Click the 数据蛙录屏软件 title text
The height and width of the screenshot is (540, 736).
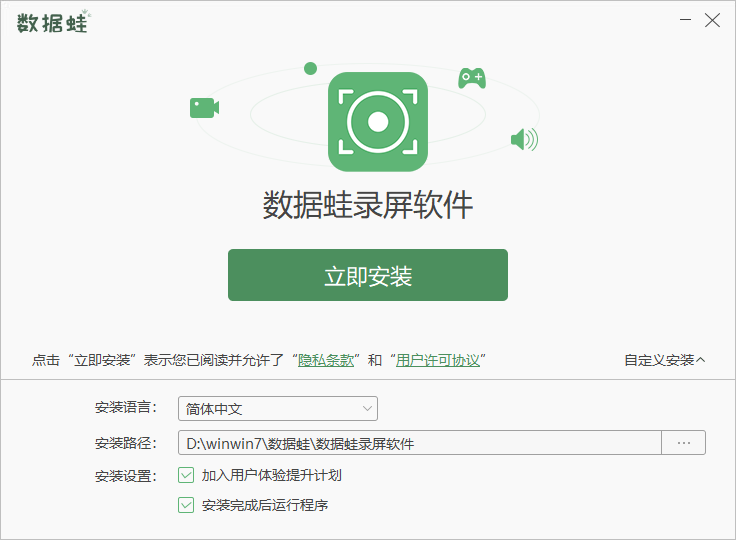pyautogui.click(x=368, y=205)
